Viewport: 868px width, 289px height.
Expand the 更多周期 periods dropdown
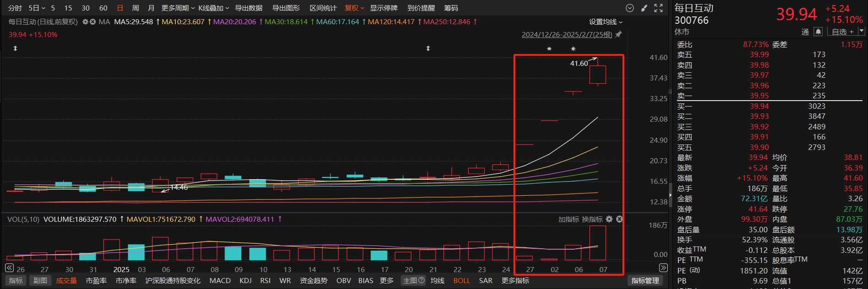click(178, 8)
